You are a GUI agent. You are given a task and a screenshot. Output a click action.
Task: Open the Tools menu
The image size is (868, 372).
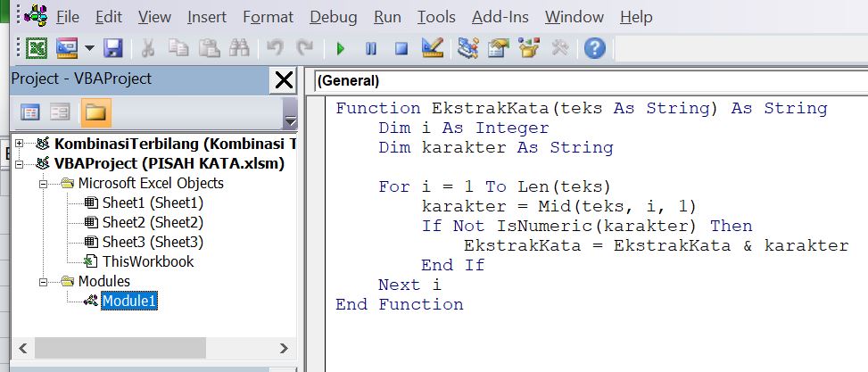pos(436,17)
